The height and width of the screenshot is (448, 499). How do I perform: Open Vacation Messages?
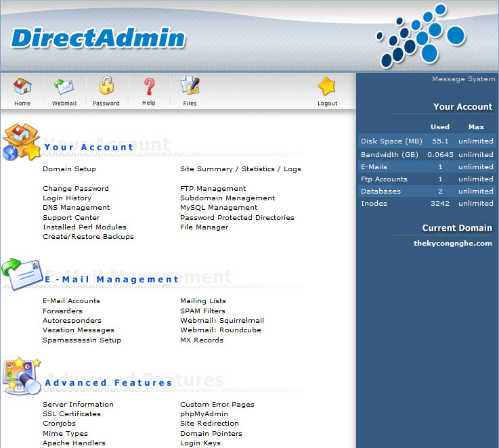[x=79, y=330]
